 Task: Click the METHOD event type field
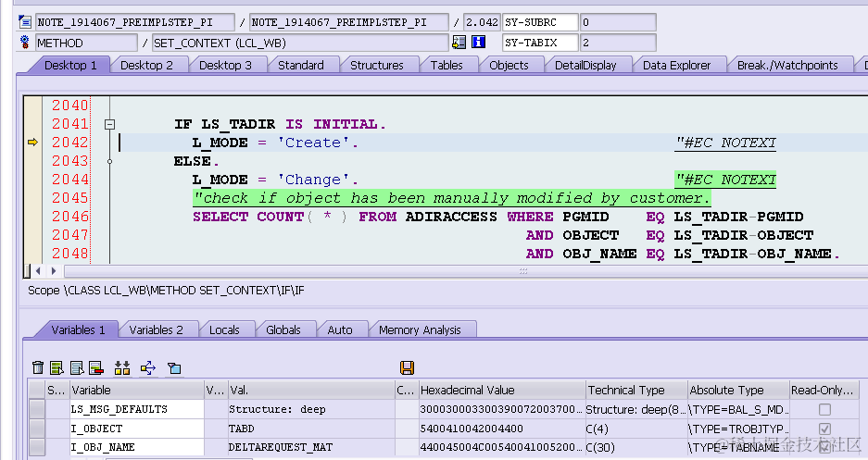86,43
